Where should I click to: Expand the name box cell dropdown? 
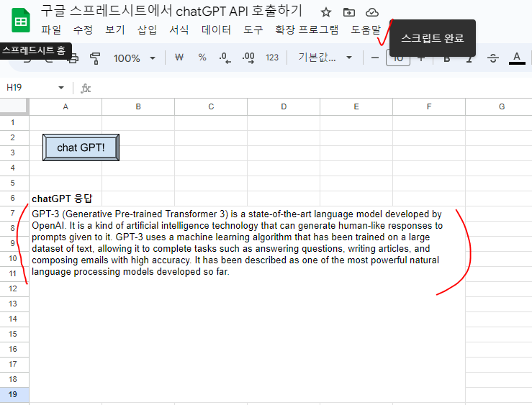click(61, 88)
